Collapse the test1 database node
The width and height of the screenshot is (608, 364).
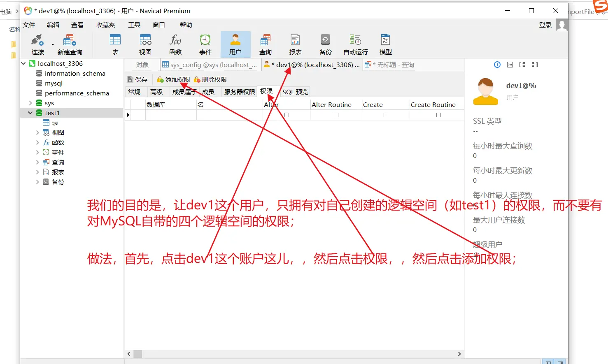click(30, 113)
